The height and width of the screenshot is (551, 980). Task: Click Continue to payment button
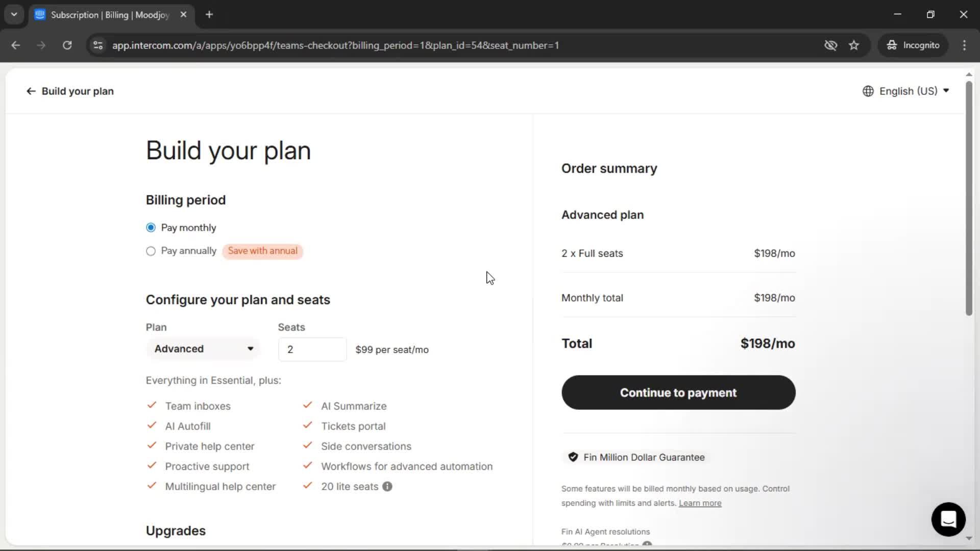678,392
